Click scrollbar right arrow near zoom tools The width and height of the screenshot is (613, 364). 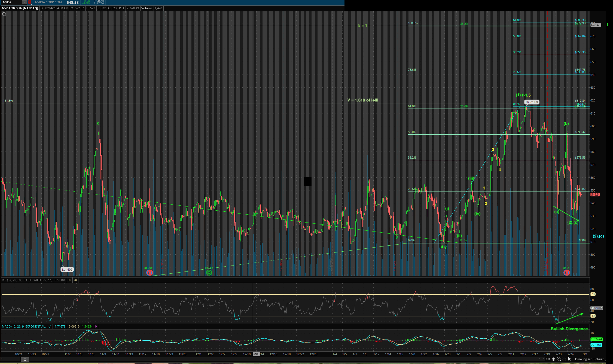[x=543, y=359]
